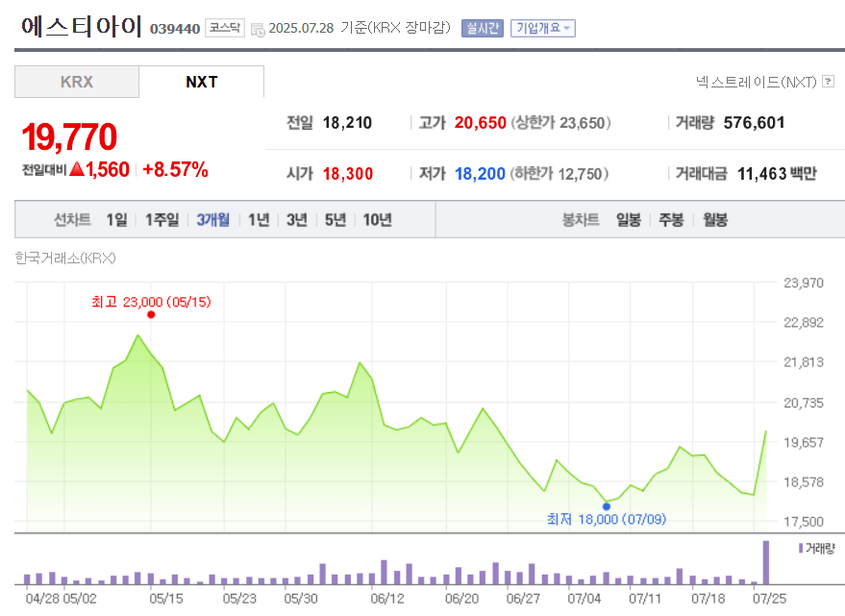Click the open price 18,300
845x616 pixels.
(348, 174)
